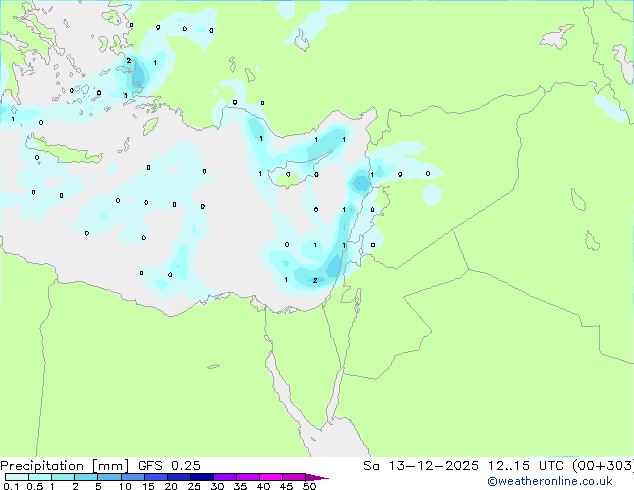The height and width of the screenshot is (490, 634).
Task: Open the weatheronline.co.uk link
Action: [x=550, y=481]
